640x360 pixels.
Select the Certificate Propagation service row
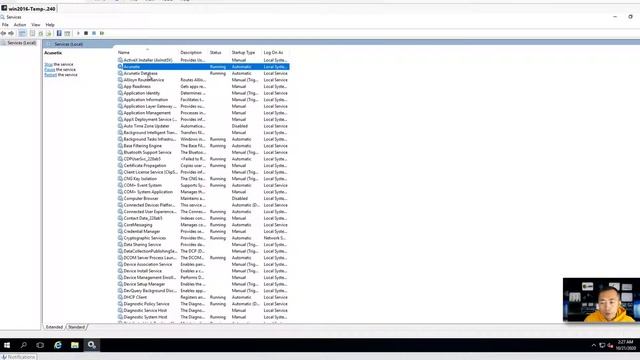(x=203, y=166)
